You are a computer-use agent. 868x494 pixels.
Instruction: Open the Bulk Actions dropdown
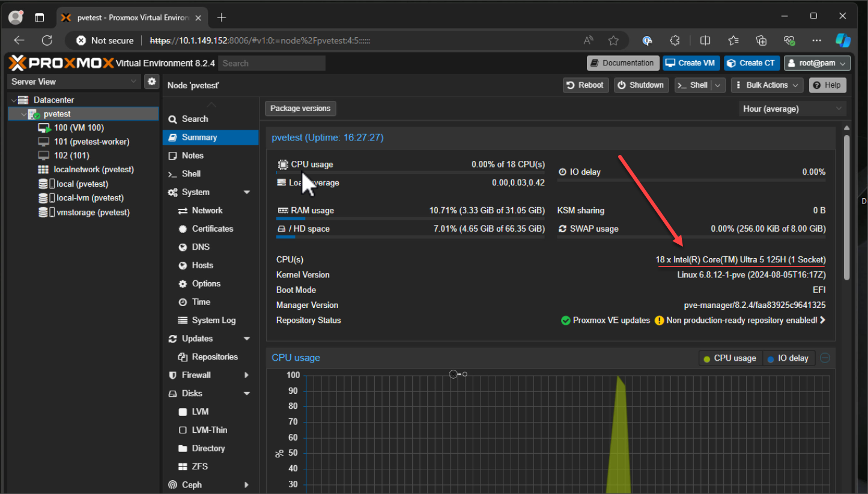[766, 85]
